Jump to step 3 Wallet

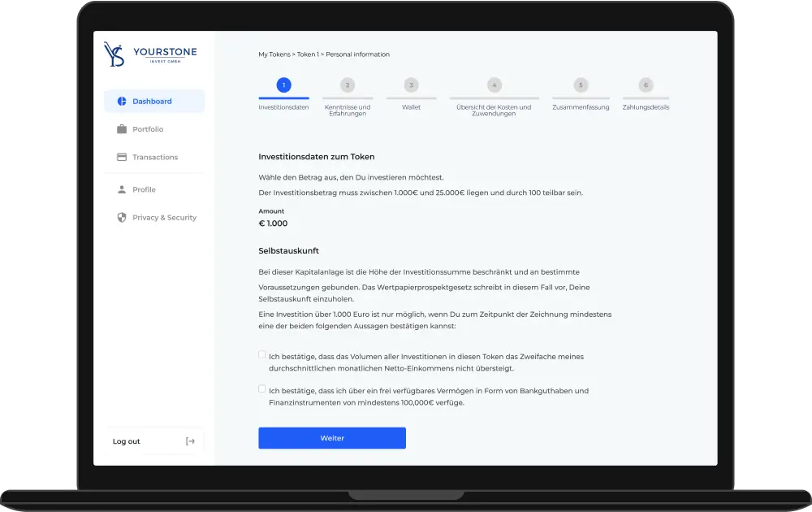(x=411, y=85)
